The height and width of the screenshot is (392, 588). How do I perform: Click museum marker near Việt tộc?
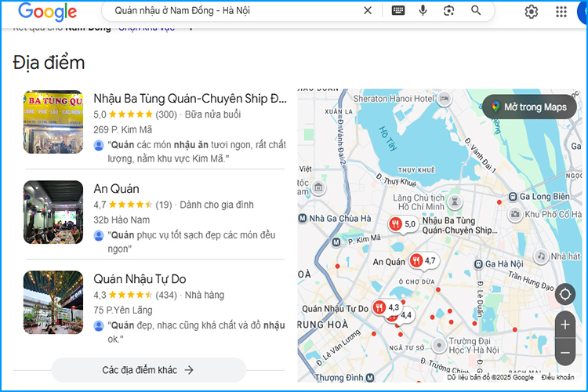coord(318,187)
